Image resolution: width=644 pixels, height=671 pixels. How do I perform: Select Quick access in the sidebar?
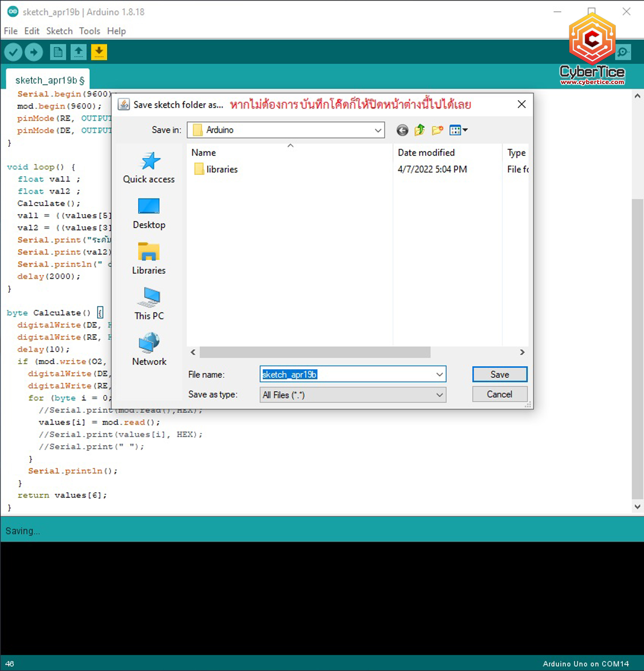[x=149, y=168]
